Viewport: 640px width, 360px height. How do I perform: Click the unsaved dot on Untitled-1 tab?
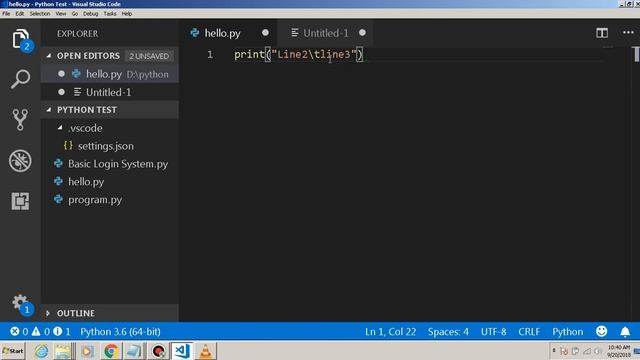pos(362,33)
